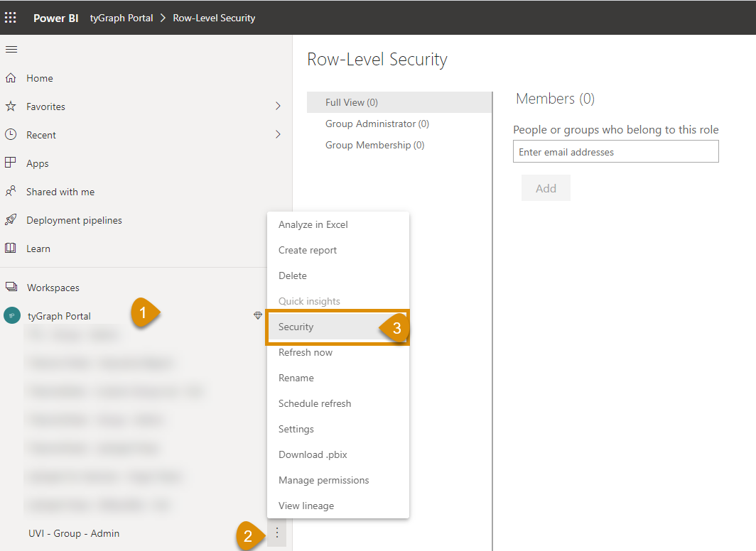Select Manage permissions menu entry
The width and height of the screenshot is (756, 551).
pos(324,481)
